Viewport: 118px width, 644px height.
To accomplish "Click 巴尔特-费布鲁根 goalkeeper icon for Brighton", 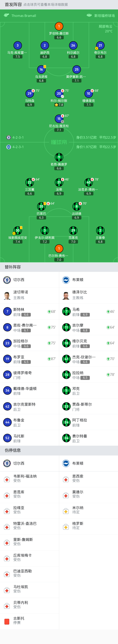I will click(59, 248).
